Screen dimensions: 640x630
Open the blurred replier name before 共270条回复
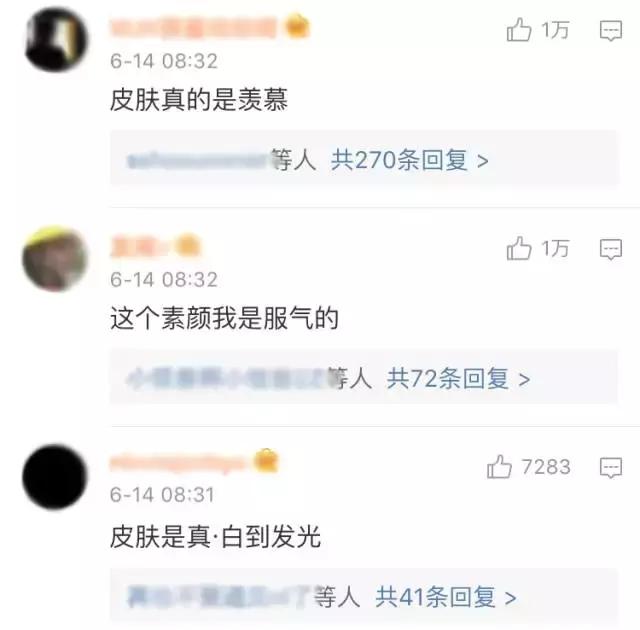click(x=200, y=160)
